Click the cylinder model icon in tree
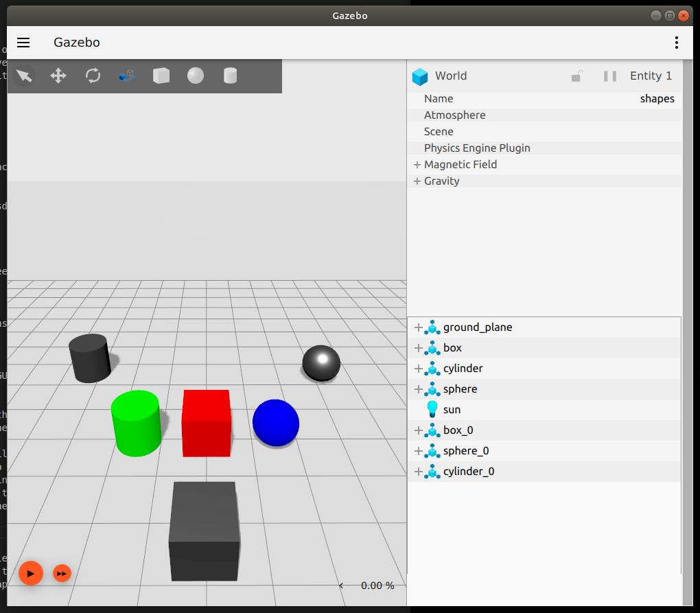The image size is (700, 613). tap(432, 369)
